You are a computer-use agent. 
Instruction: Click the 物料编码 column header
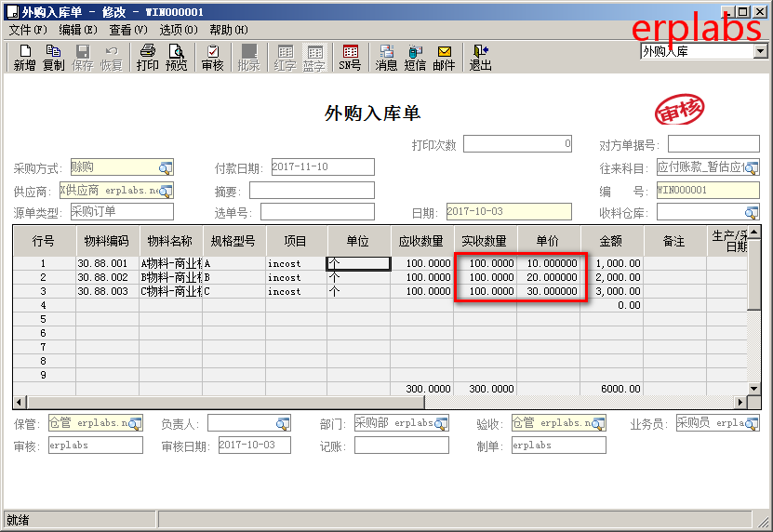(108, 241)
